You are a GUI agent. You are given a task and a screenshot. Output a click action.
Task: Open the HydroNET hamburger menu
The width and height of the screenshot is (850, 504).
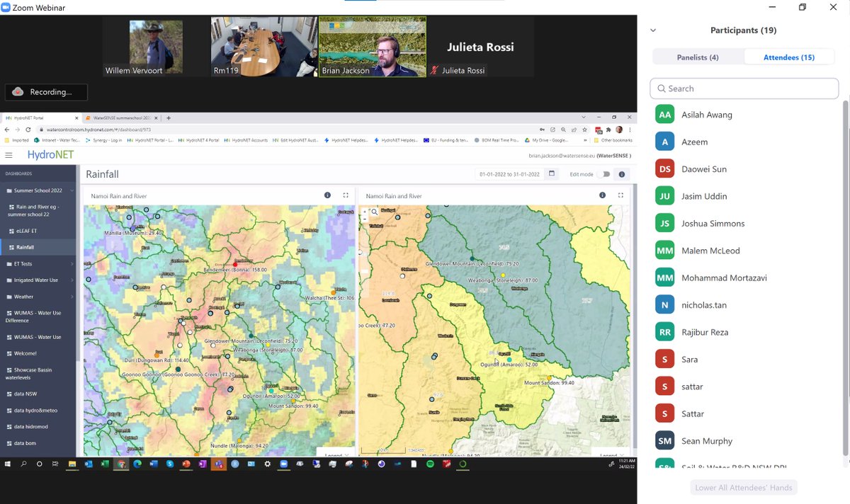(x=8, y=155)
